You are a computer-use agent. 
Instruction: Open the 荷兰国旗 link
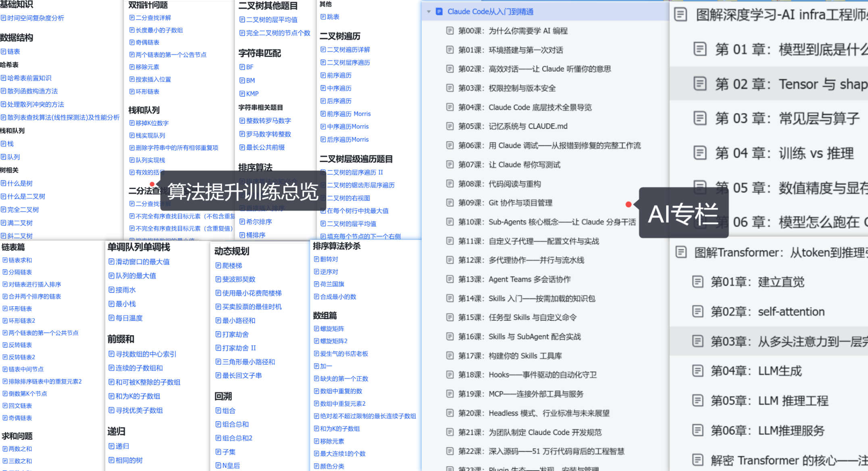click(332, 284)
